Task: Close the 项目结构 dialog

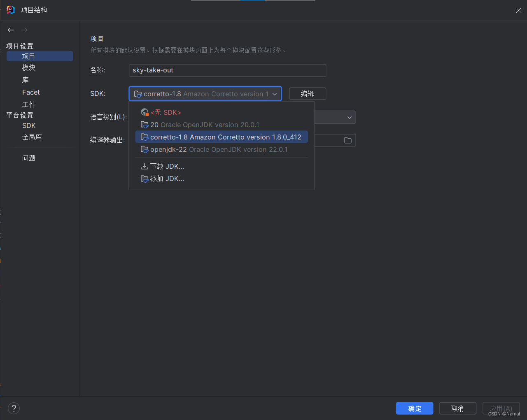Action: click(x=519, y=10)
